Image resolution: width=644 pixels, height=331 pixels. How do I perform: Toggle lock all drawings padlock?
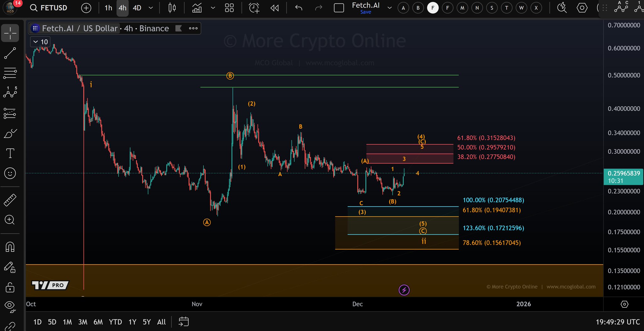coord(10,287)
